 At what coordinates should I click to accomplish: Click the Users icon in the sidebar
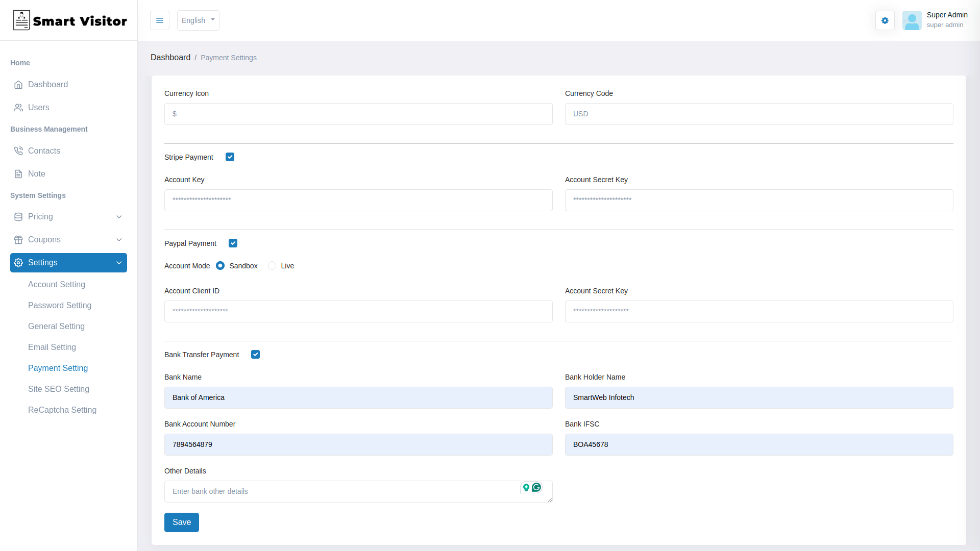[18, 107]
